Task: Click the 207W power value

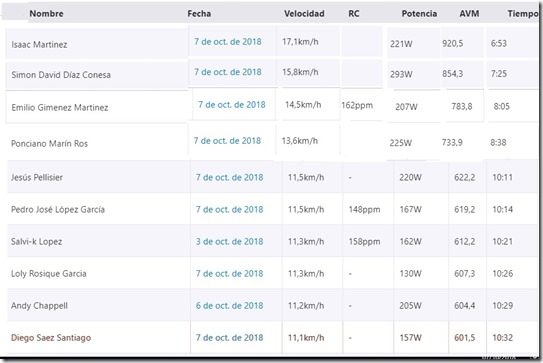Action: [406, 107]
